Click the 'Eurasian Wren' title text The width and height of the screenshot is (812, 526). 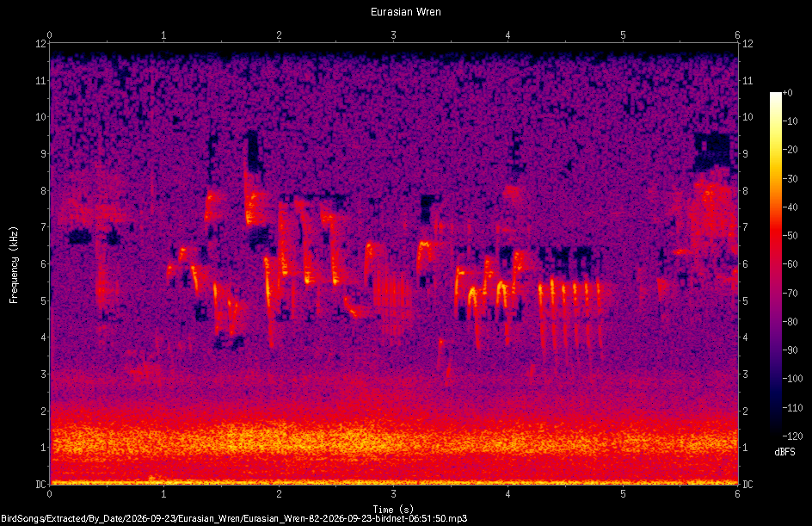click(405, 12)
